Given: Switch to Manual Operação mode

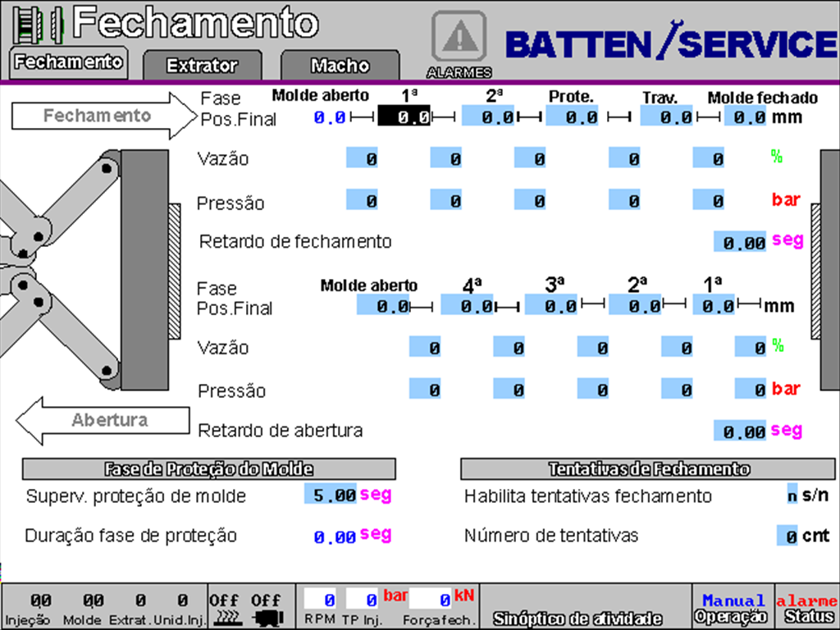Looking at the screenshot, I should tap(731, 605).
